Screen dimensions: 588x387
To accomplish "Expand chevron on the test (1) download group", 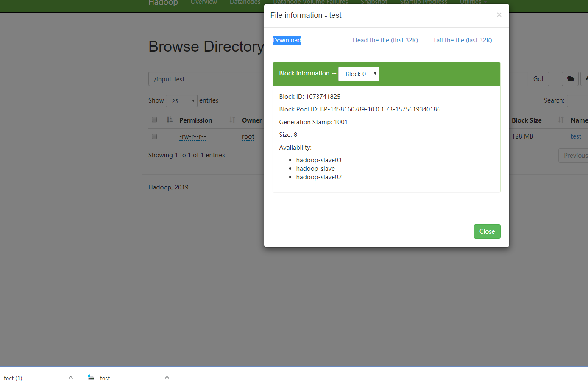I will [x=70, y=377].
